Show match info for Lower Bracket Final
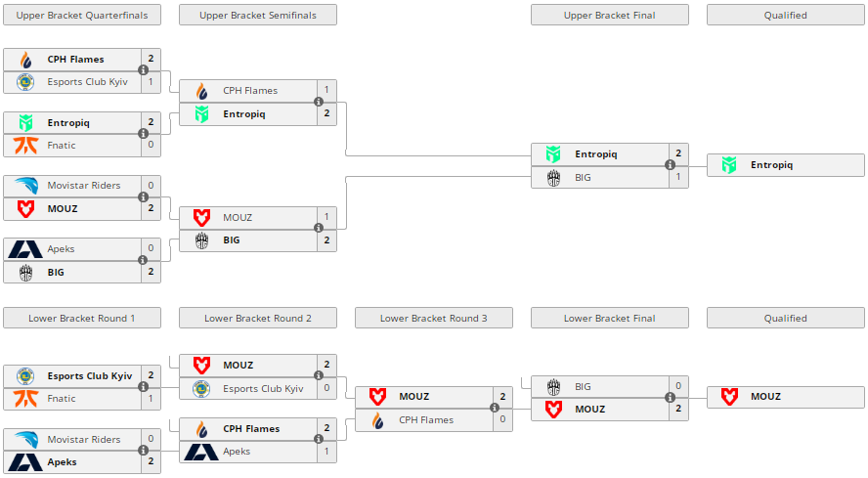The height and width of the screenshot is (478, 868). pos(671,397)
